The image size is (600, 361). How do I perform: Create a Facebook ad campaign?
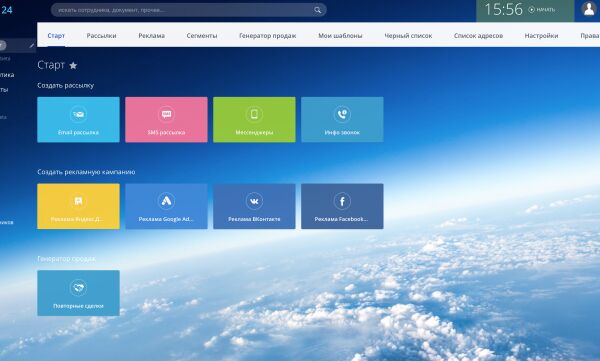[342, 206]
